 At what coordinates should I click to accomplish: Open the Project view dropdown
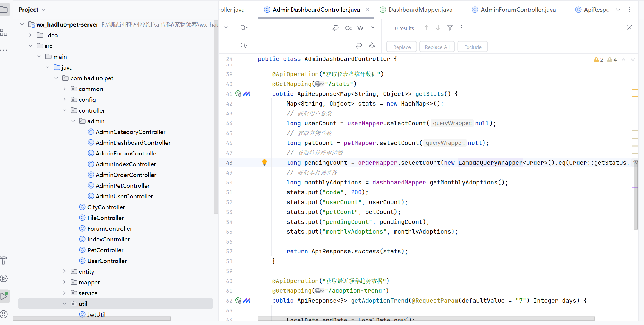coord(32,10)
